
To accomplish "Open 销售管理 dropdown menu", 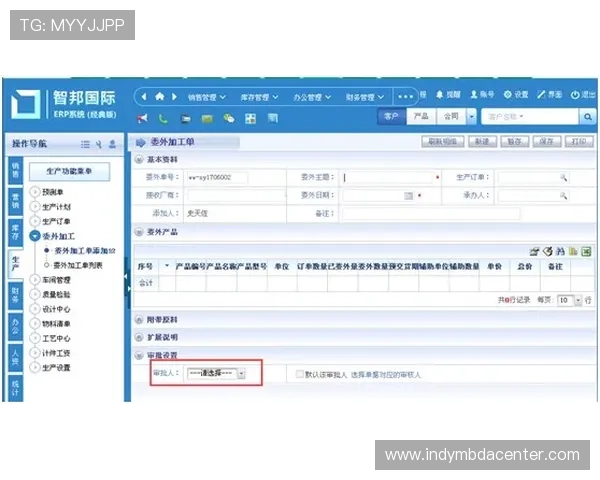I will pyautogui.click(x=207, y=97).
